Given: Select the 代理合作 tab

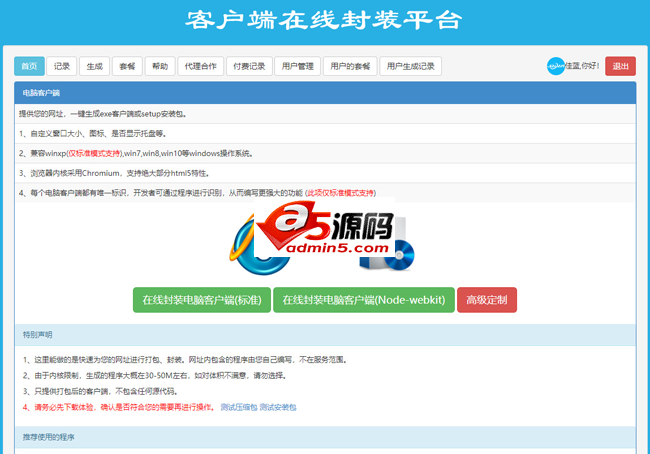Looking at the screenshot, I should pos(201,66).
